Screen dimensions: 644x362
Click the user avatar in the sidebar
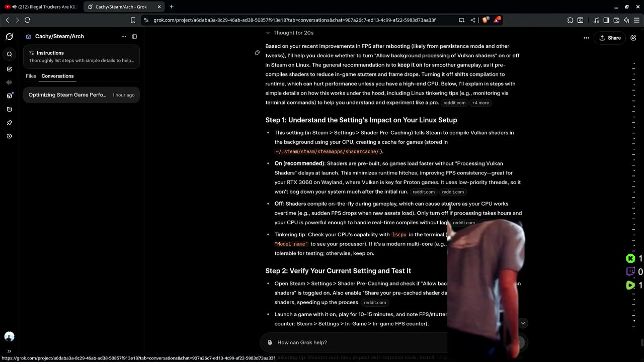pos(9,337)
